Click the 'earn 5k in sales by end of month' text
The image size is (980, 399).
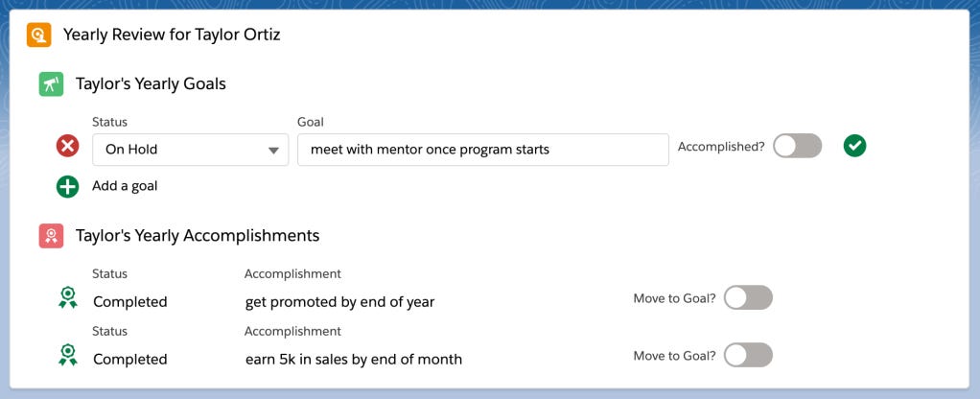[x=353, y=360]
